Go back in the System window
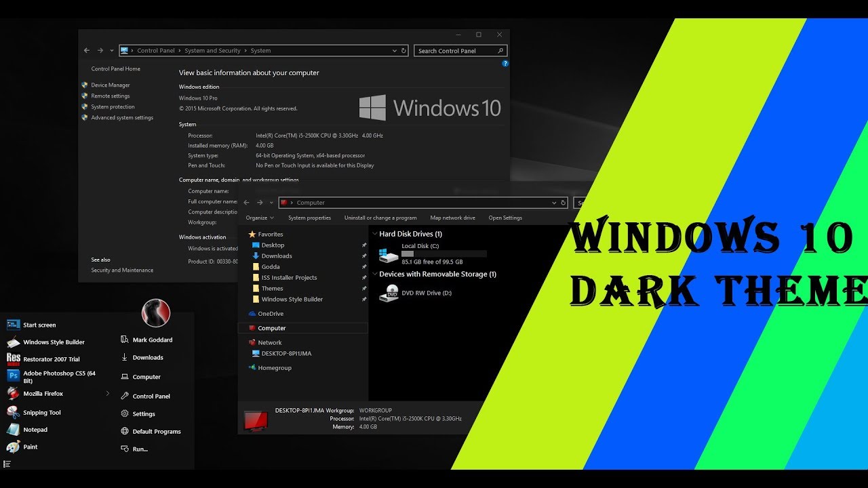This screenshot has height=488, width=868. [87, 50]
